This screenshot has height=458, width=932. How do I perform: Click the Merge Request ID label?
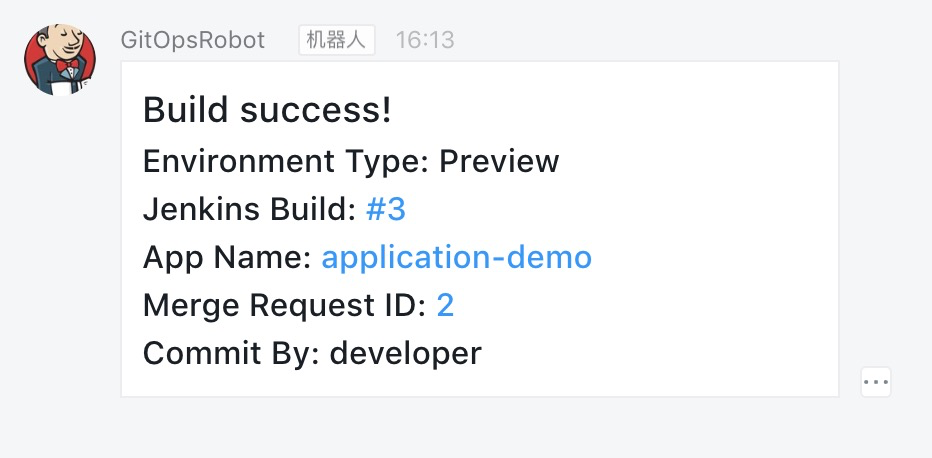(285, 306)
